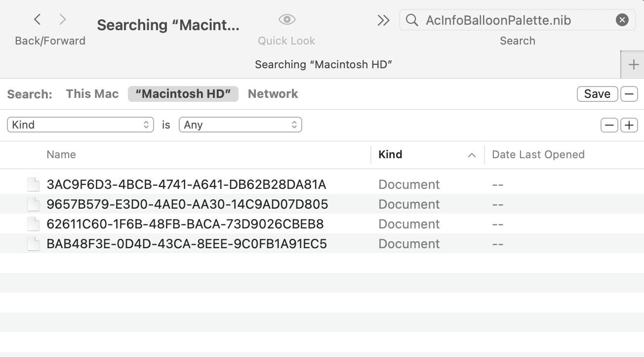Open the Any value dropdown
Image resolution: width=644 pixels, height=357 pixels.
point(241,125)
